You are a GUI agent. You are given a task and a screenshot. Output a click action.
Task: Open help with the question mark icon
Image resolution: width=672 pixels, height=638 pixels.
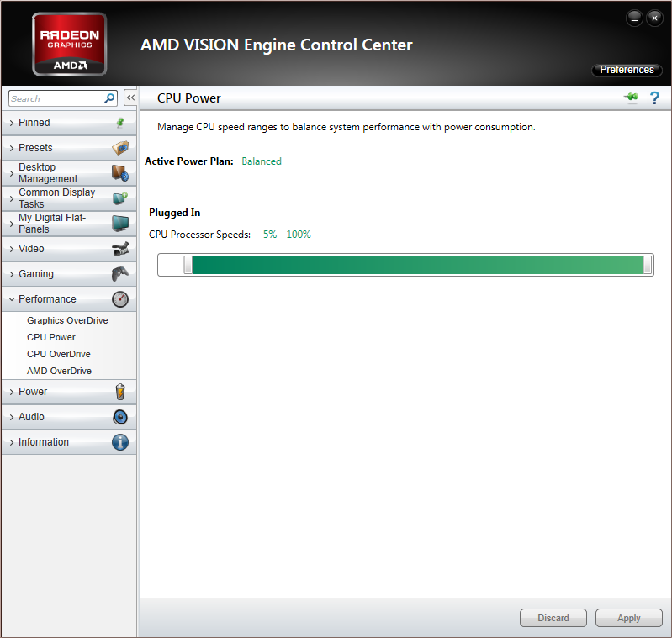pyautogui.click(x=654, y=98)
